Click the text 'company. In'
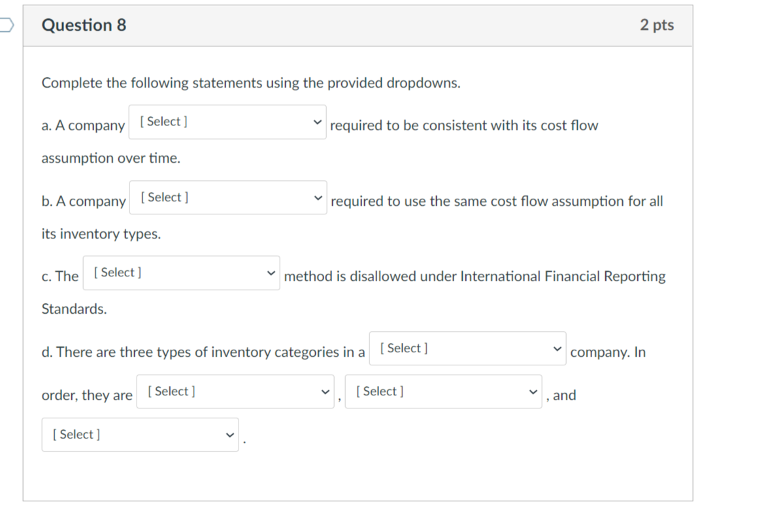This screenshot has height=532, width=783. (x=608, y=352)
